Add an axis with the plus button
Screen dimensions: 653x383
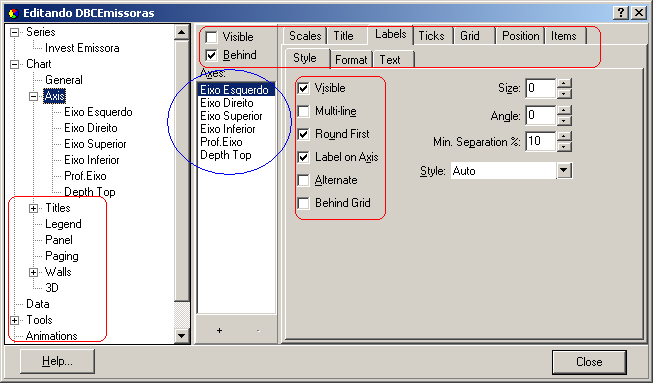pyautogui.click(x=219, y=331)
